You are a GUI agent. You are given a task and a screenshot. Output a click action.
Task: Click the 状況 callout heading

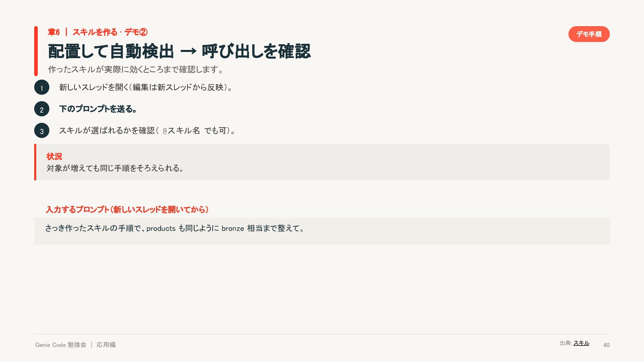[x=54, y=156]
